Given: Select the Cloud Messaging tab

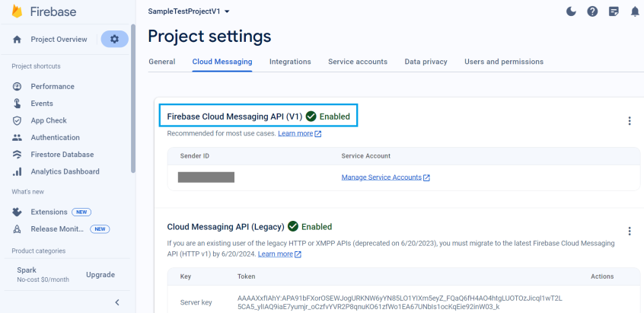Looking at the screenshot, I should tap(222, 62).
